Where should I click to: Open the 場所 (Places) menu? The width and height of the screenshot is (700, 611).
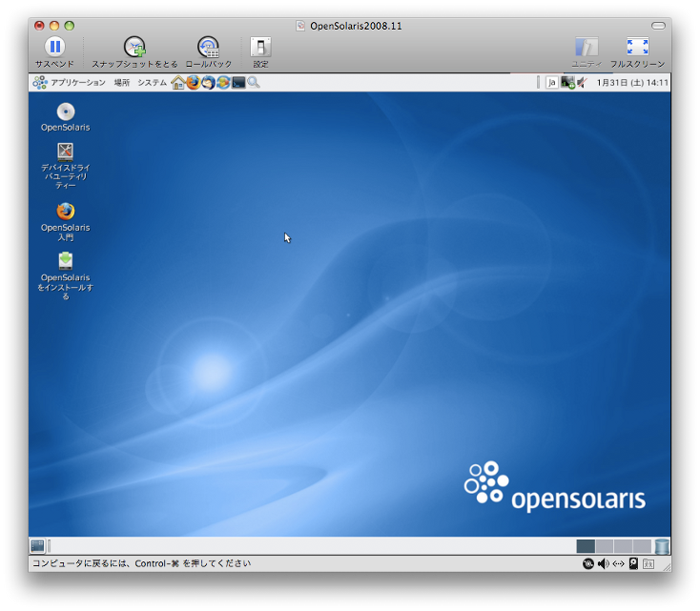click(121, 83)
